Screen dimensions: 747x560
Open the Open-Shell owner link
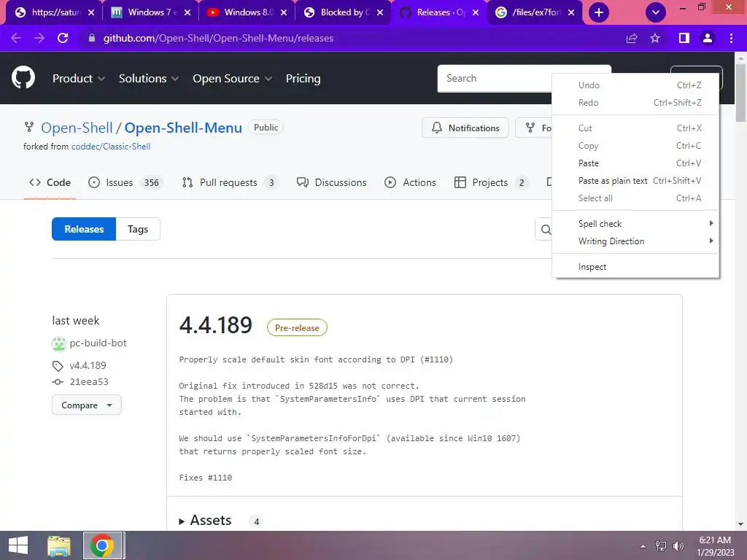coord(77,128)
